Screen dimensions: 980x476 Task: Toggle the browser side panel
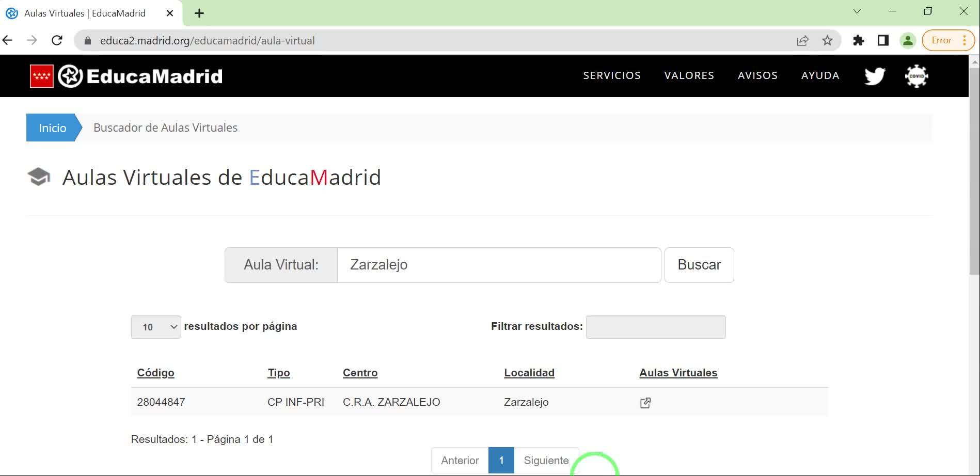(883, 41)
